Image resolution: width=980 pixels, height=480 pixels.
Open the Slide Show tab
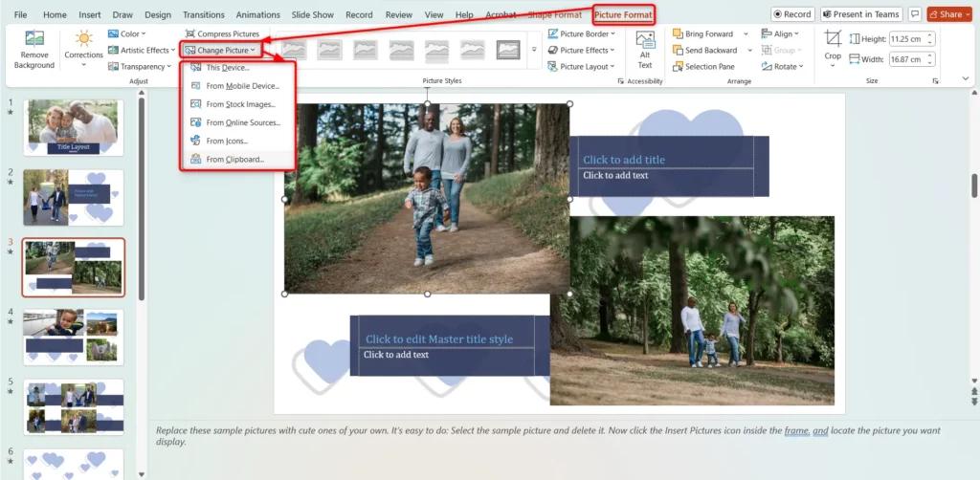[x=313, y=15]
